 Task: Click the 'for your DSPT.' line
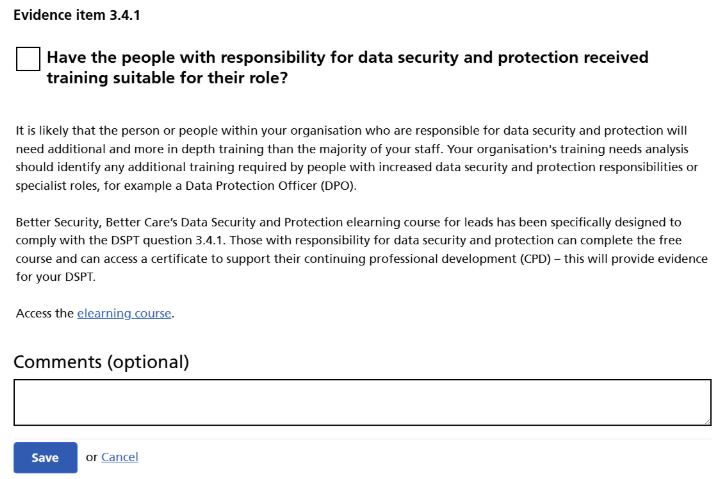point(51,276)
